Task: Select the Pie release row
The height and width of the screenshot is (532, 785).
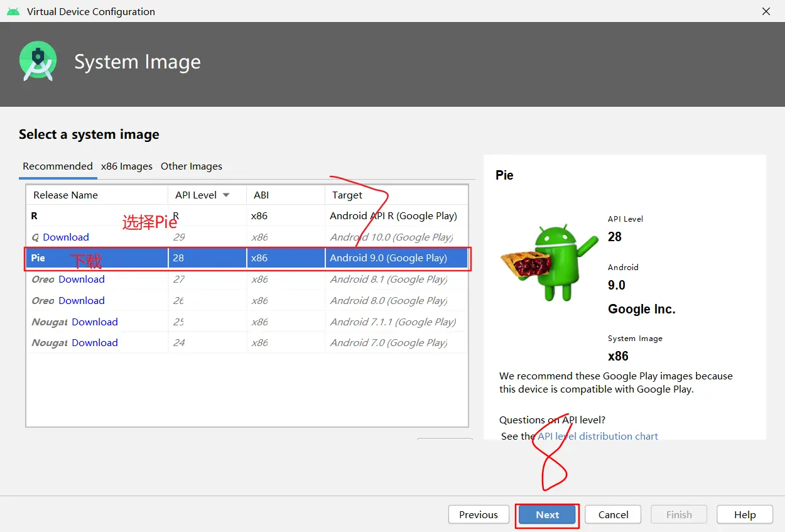Action: coord(247,258)
